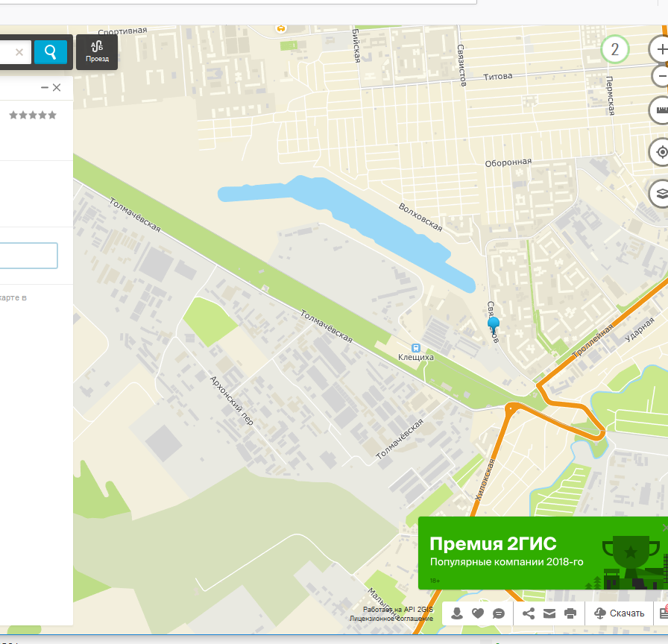The height and width of the screenshot is (644, 668).
Task: Open the user profile icon
Action: (x=457, y=613)
